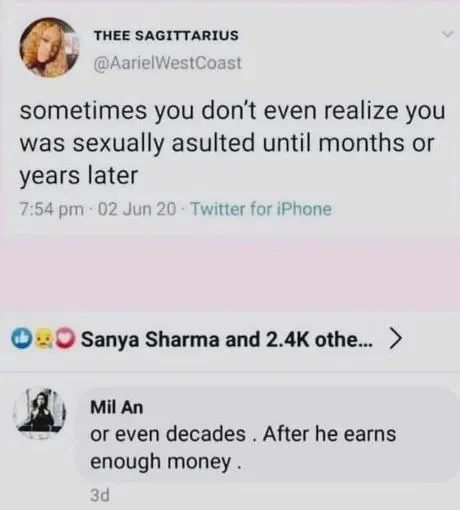Screen dimensions: 460x510
Task: Open the Twitter for iPhone source link
Action: [261, 209]
